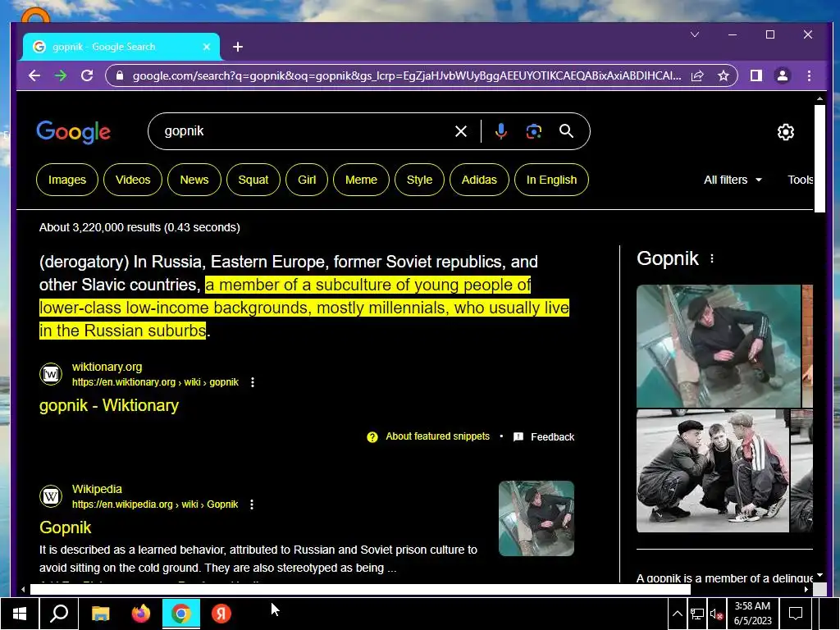Reload the Google search page
This screenshot has width=840, height=630.
[x=87, y=75]
